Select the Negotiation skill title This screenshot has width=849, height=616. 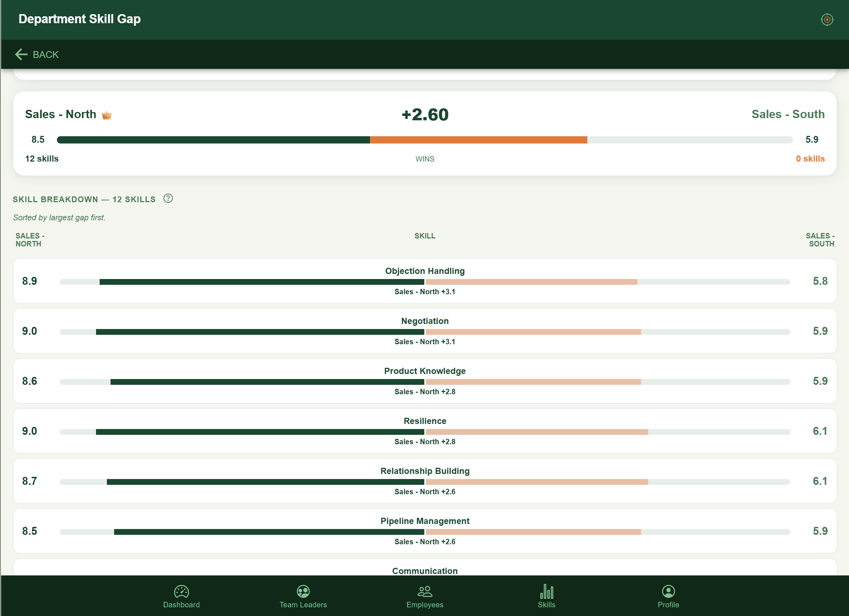[425, 321]
